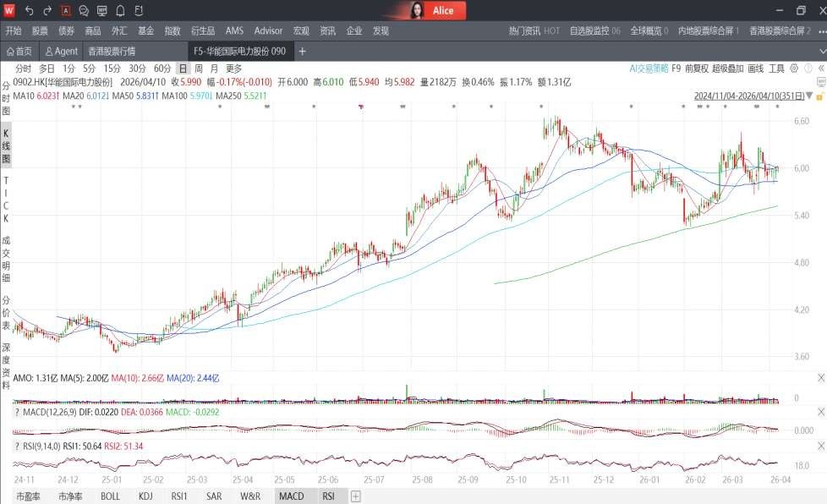Close the RSI indicator panel
The image size is (827, 504).
point(820,444)
